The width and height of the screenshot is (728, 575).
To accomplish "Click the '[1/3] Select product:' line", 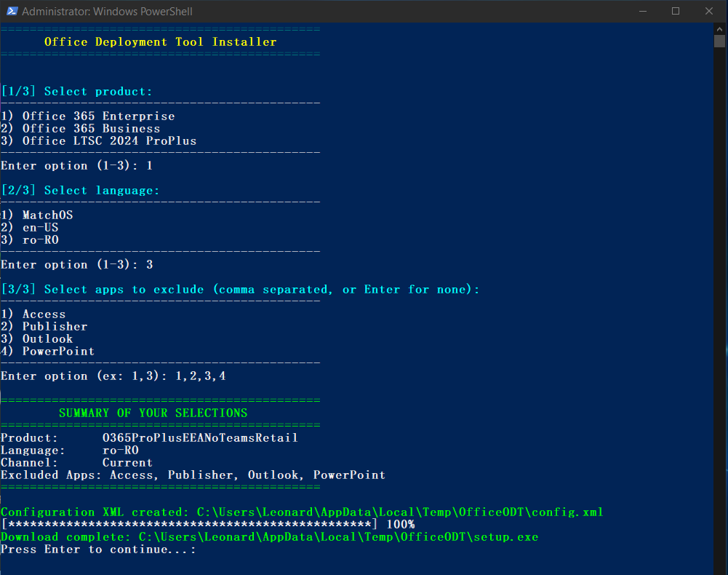I will point(76,92).
